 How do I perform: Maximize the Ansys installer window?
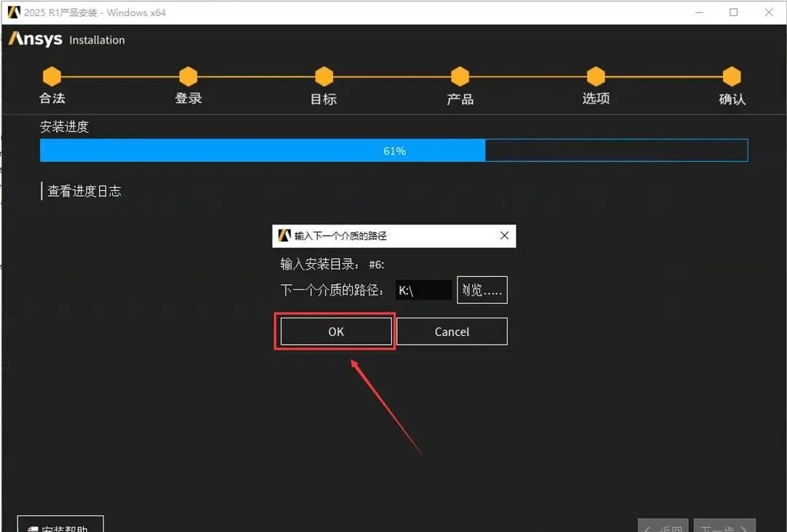pos(734,12)
